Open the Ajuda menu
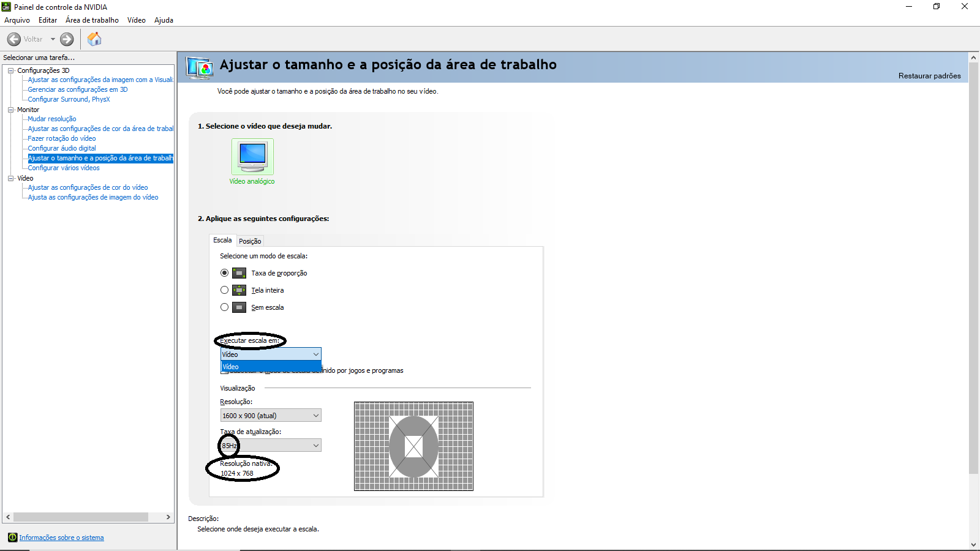Viewport: 980px width, 551px height. tap(164, 20)
